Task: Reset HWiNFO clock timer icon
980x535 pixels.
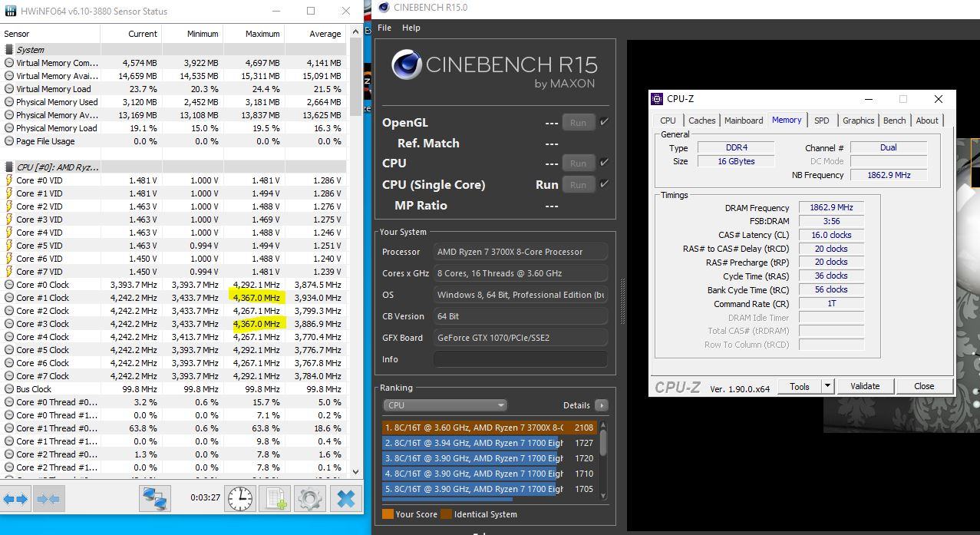Action: pos(240,499)
